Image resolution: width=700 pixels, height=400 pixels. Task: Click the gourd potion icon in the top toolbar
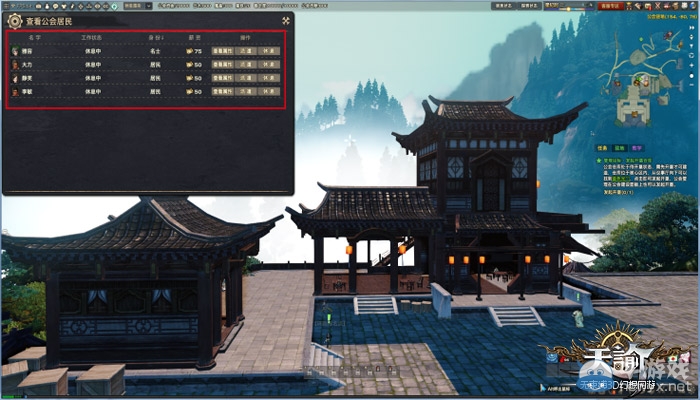(x=47, y=6)
